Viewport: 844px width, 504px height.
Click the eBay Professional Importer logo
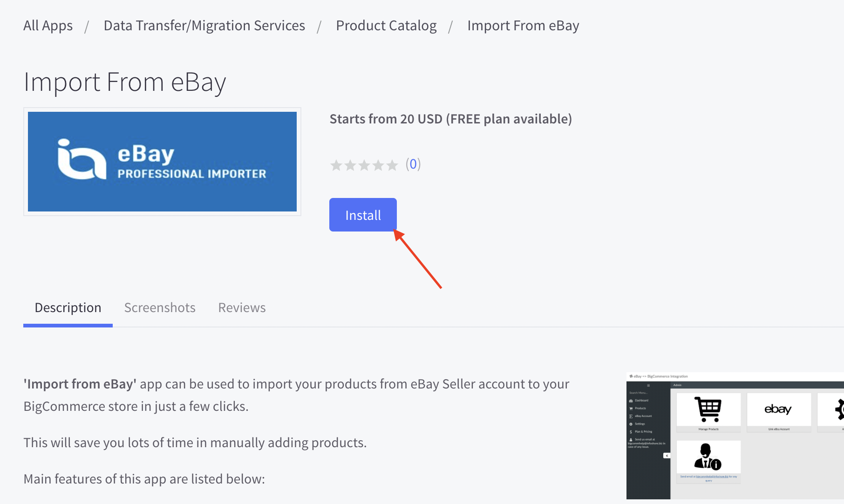[162, 161]
